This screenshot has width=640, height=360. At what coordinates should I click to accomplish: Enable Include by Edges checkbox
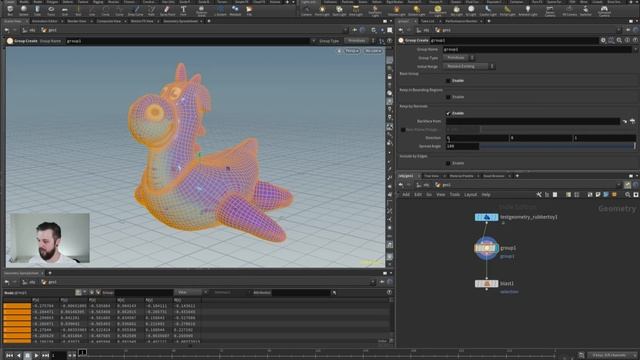(448, 163)
